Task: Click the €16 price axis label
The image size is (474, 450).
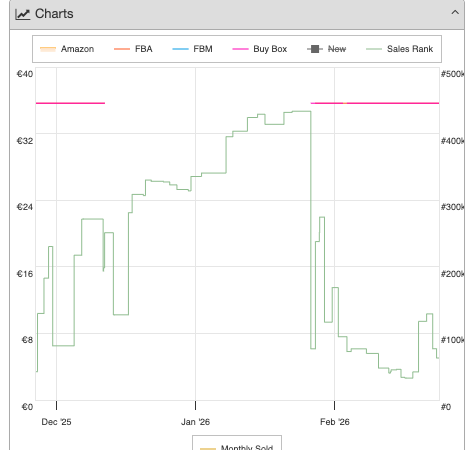Action: pos(25,274)
